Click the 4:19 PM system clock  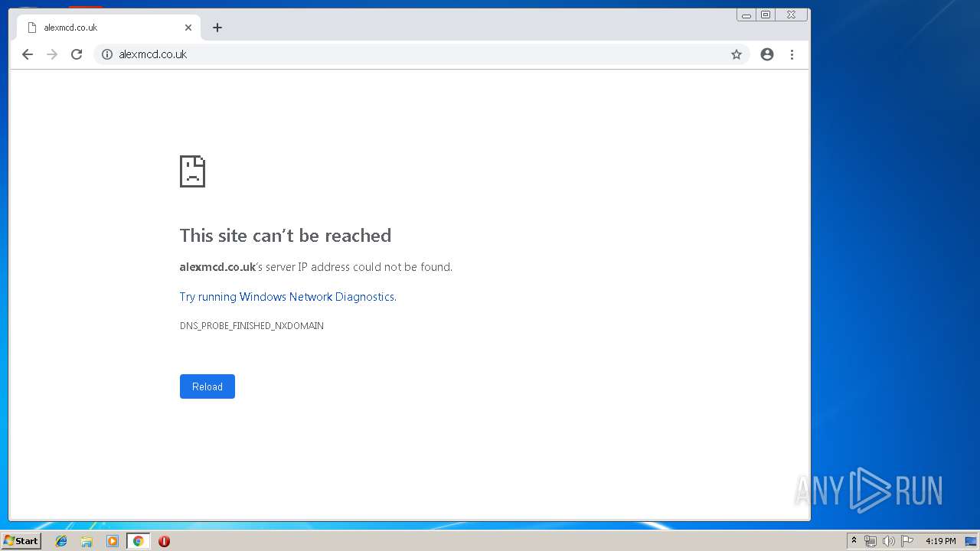(941, 541)
